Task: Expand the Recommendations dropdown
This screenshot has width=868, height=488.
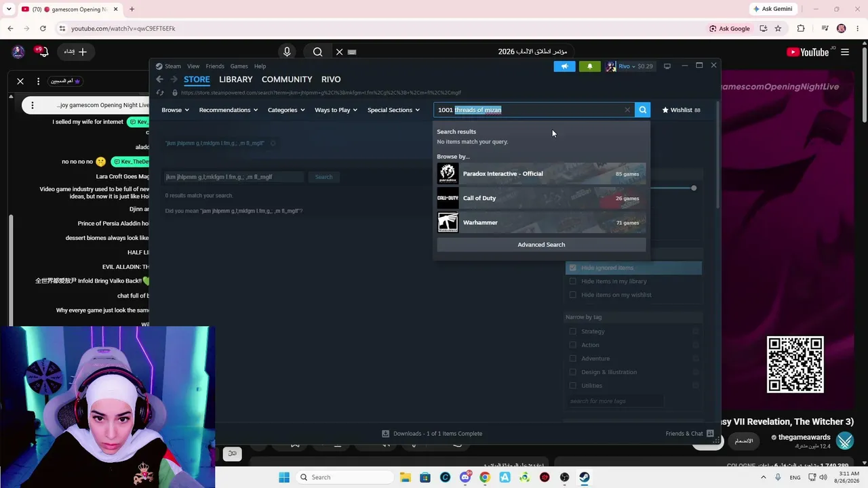Action: click(x=229, y=110)
